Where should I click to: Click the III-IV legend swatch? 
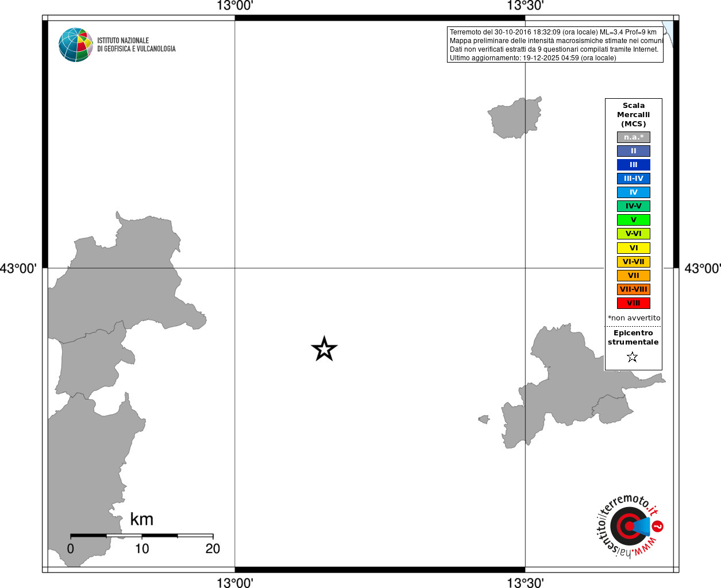tap(634, 179)
